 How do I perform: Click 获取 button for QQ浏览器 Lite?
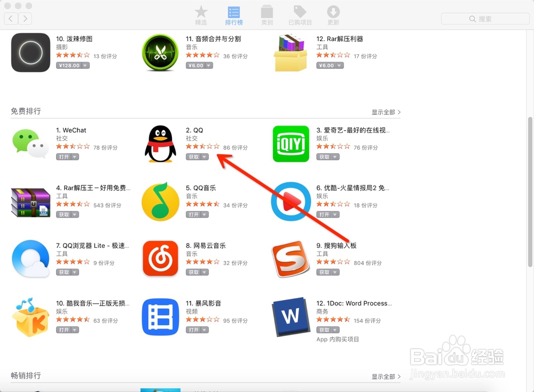64,272
